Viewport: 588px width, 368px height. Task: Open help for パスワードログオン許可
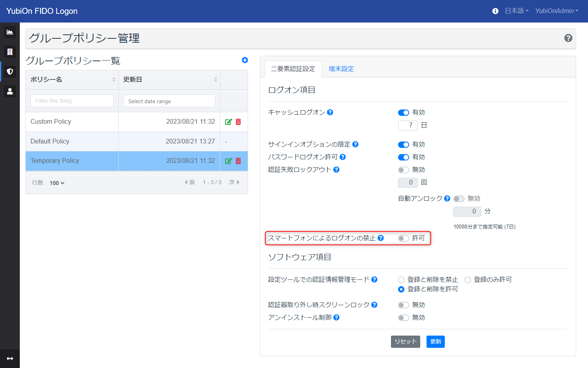(343, 157)
